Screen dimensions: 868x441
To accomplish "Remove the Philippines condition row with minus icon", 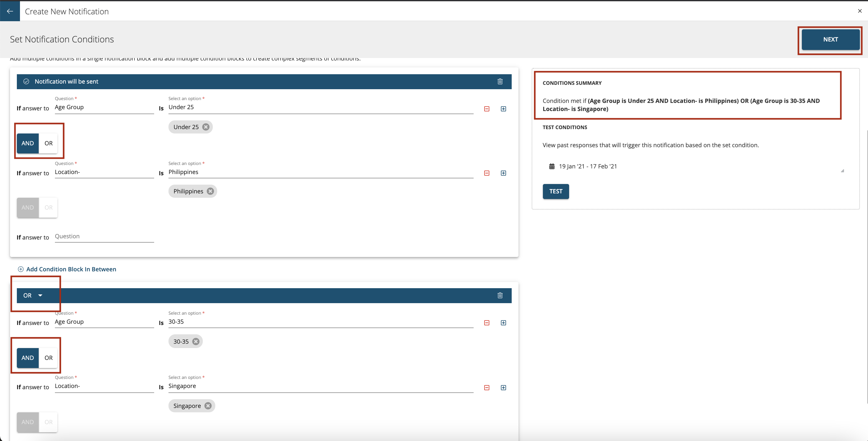I will pos(486,173).
